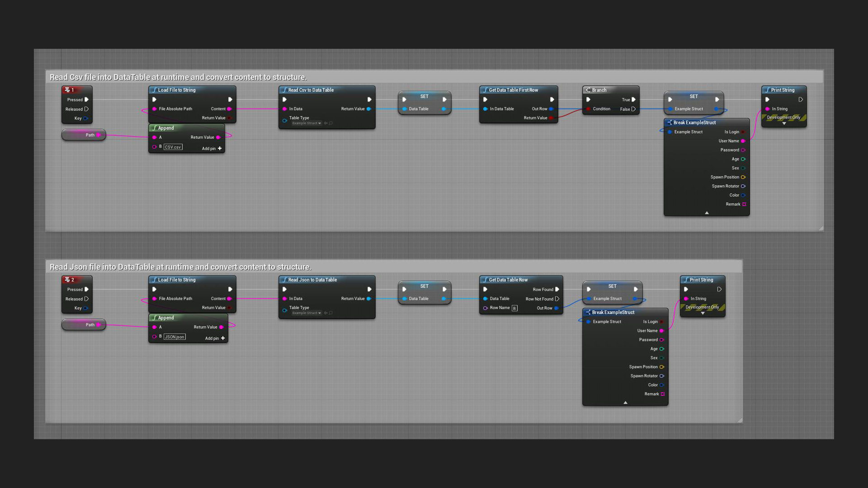The image size is (868, 488).
Task: Click the Load File to String function icon in the CSV graph
Action: point(155,90)
